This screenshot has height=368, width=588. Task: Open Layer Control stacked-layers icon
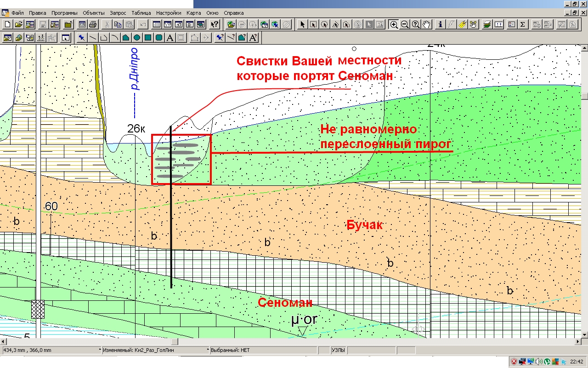487,24
